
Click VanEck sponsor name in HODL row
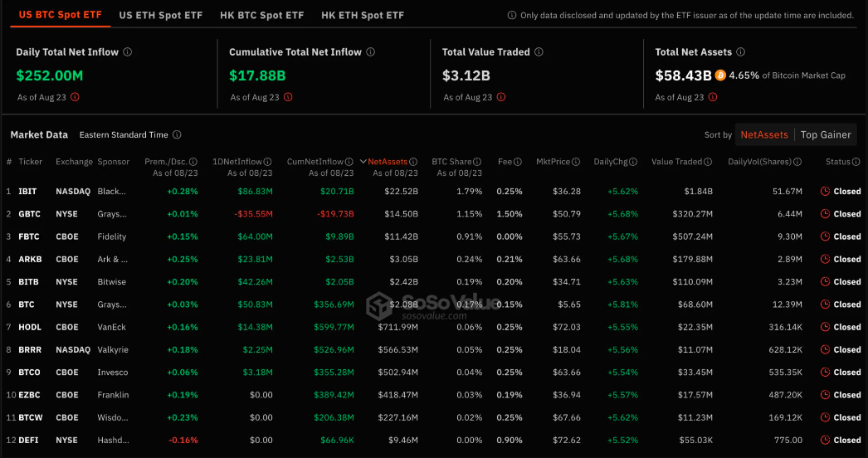pyautogui.click(x=112, y=327)
